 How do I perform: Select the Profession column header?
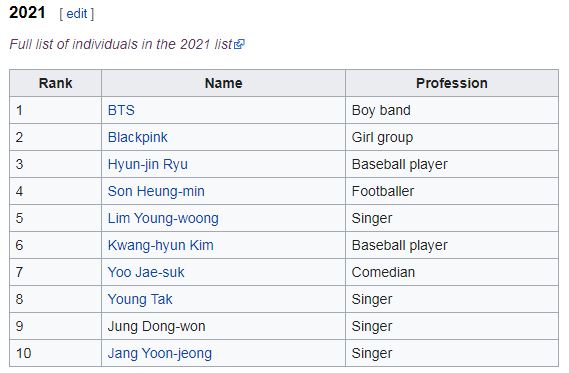click(x=452, y=83)
